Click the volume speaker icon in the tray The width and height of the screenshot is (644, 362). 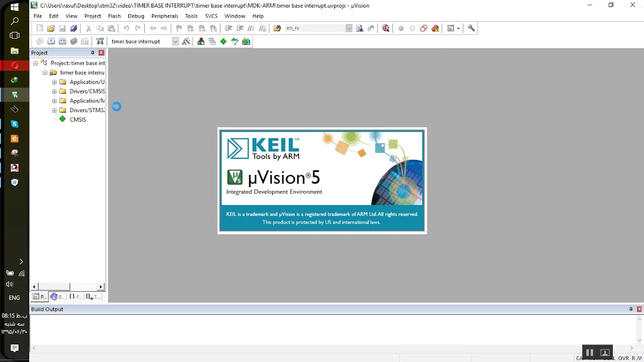pos(9,285)
